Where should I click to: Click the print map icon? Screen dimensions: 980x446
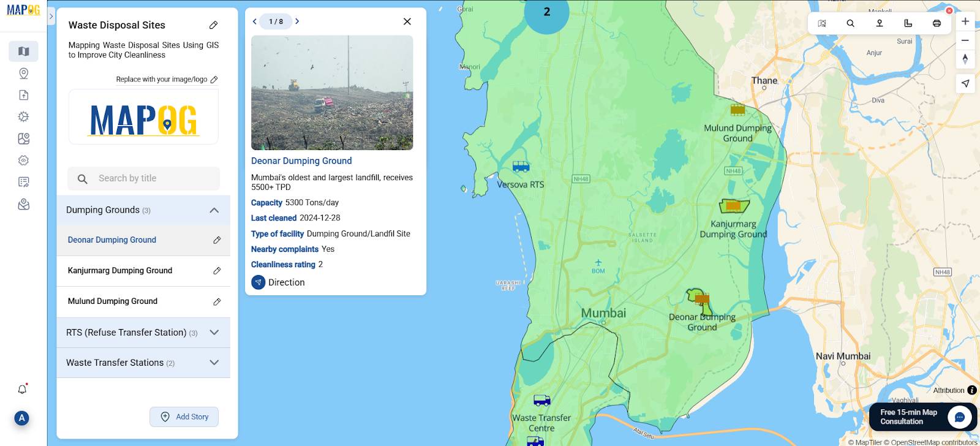pos(937,23)
